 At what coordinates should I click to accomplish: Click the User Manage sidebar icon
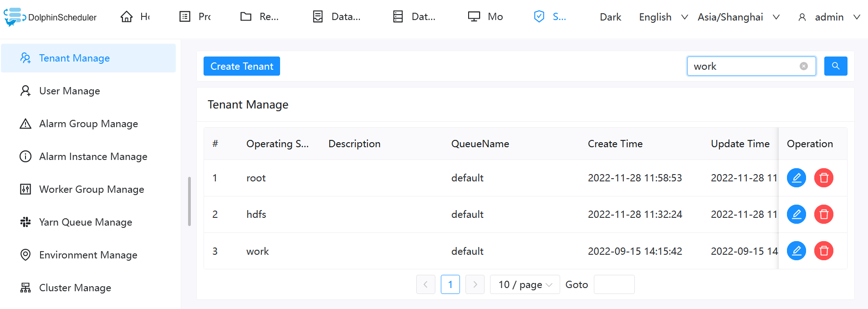tap(26, 91)
